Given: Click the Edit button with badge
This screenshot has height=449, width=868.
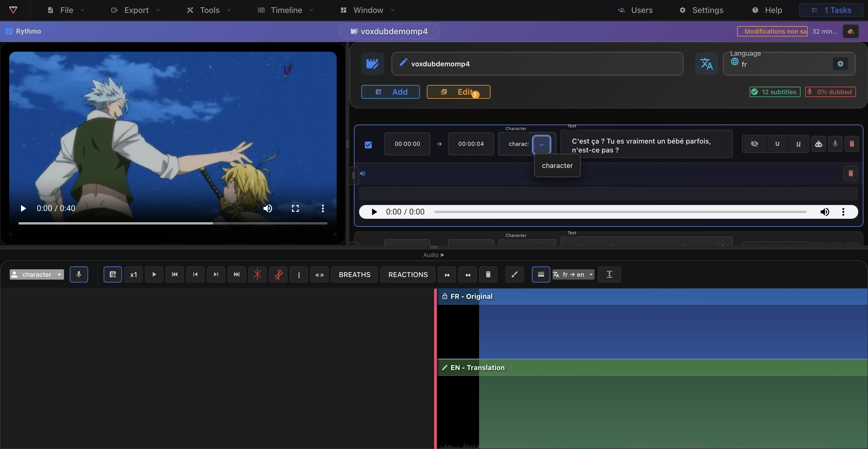Looking at the screenshot, I should [x=459, y=92].
